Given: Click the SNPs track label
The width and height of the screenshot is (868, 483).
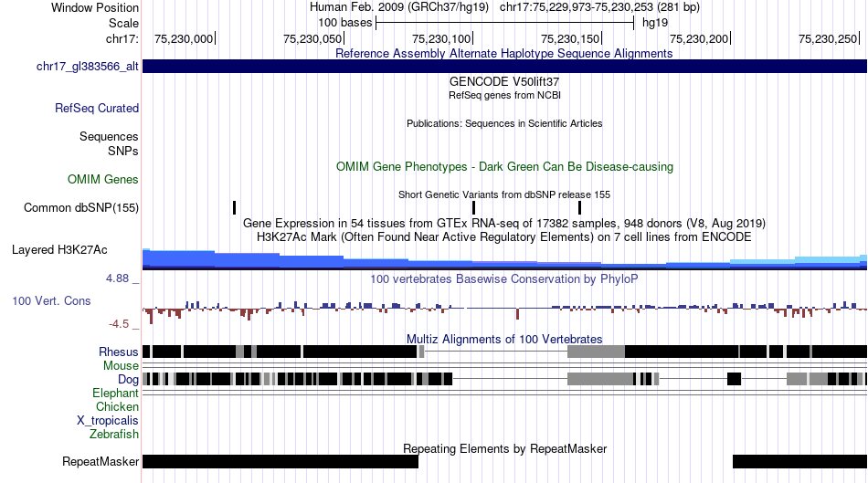Looking at the screenshot, I should (123, 151).
